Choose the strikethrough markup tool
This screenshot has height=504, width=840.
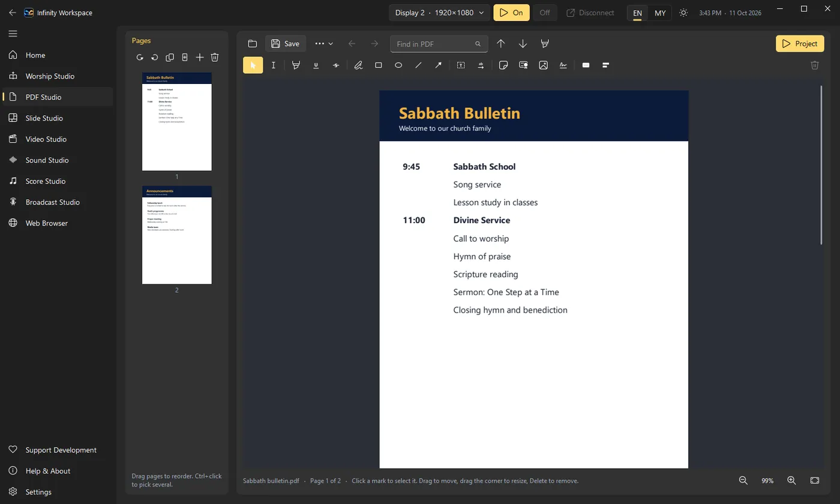click(336, 65)
